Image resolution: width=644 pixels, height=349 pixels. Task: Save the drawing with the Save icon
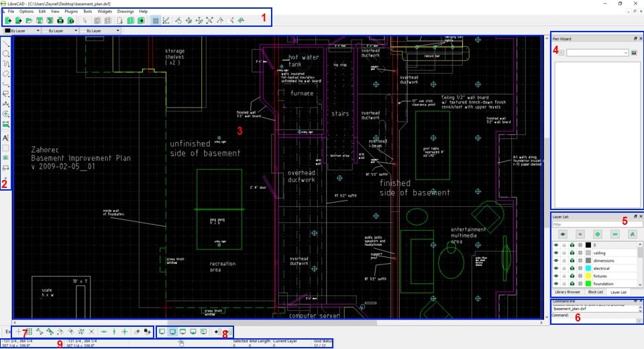pos(40,20)
